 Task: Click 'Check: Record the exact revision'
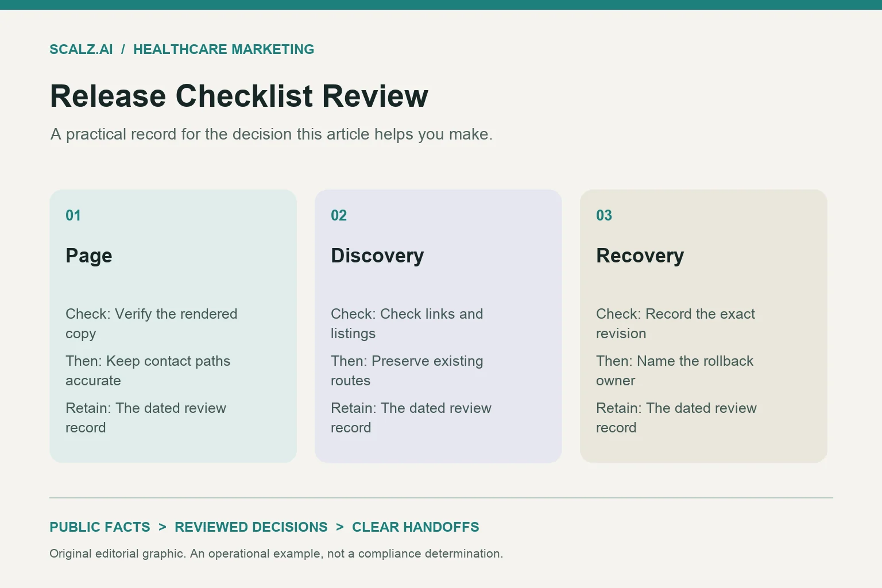click(x=675, y=324)
